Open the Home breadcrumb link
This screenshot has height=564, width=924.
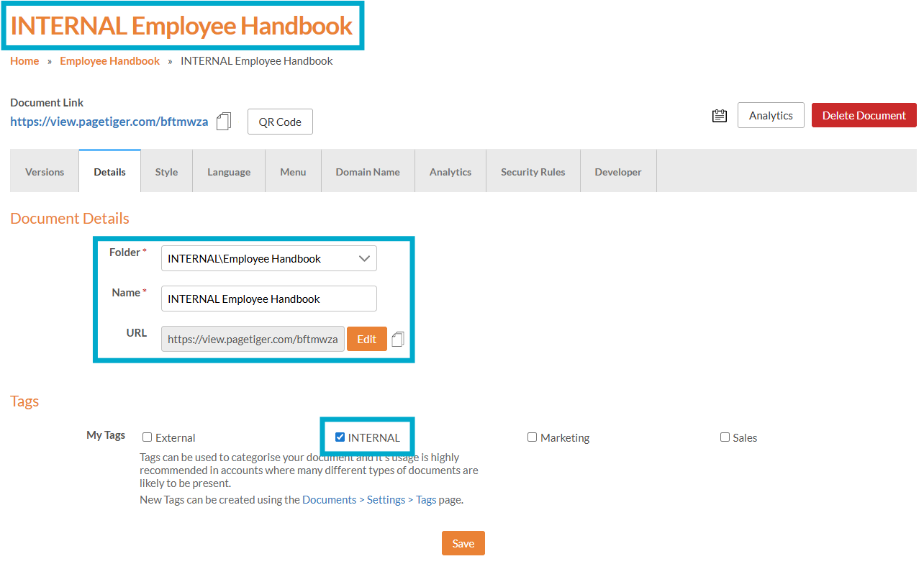[24, 61]
